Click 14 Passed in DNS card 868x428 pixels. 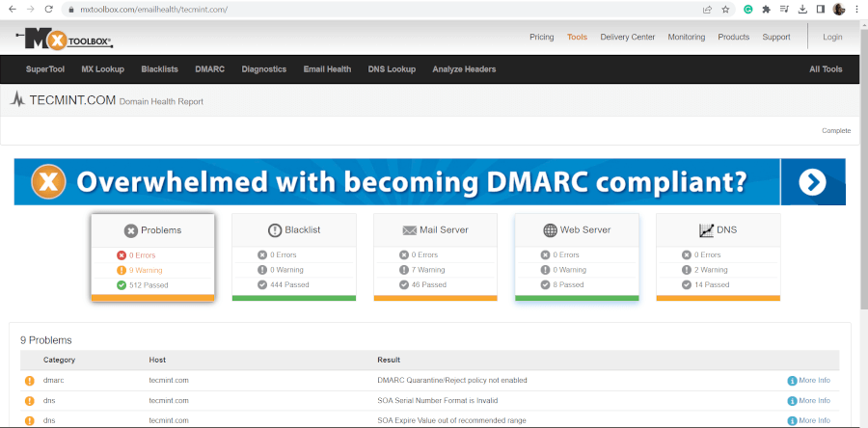[x=712, y=284]
